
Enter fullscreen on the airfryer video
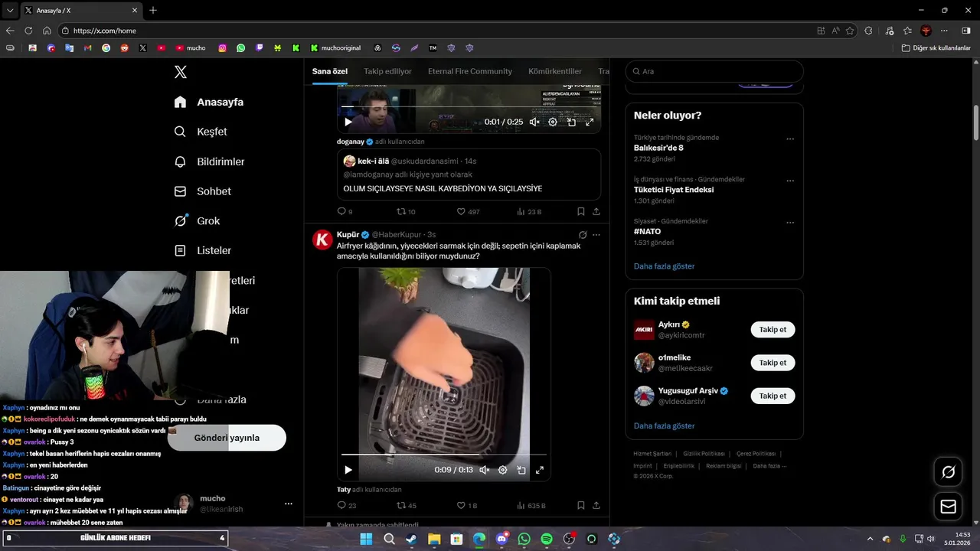(x=539, y=470)
